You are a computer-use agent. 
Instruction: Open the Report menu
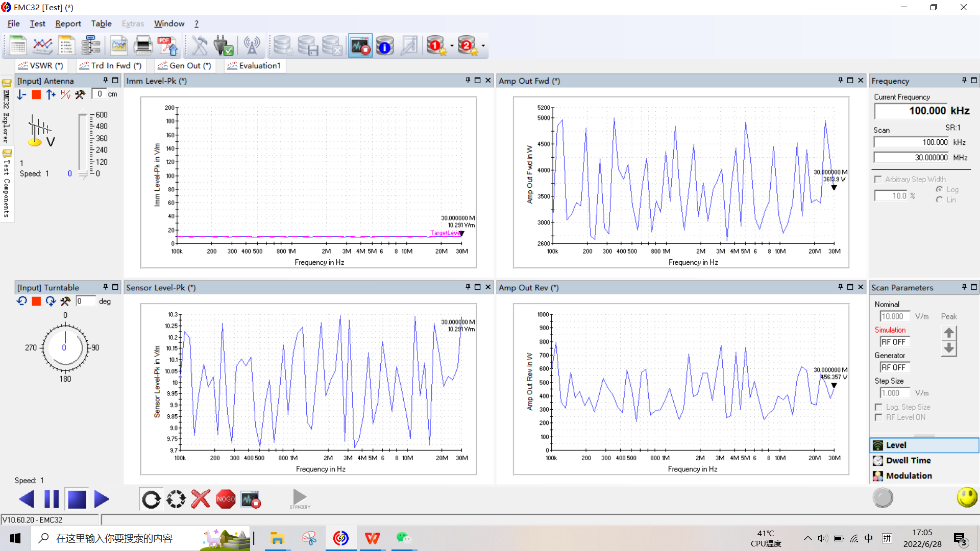pos(68,23)
